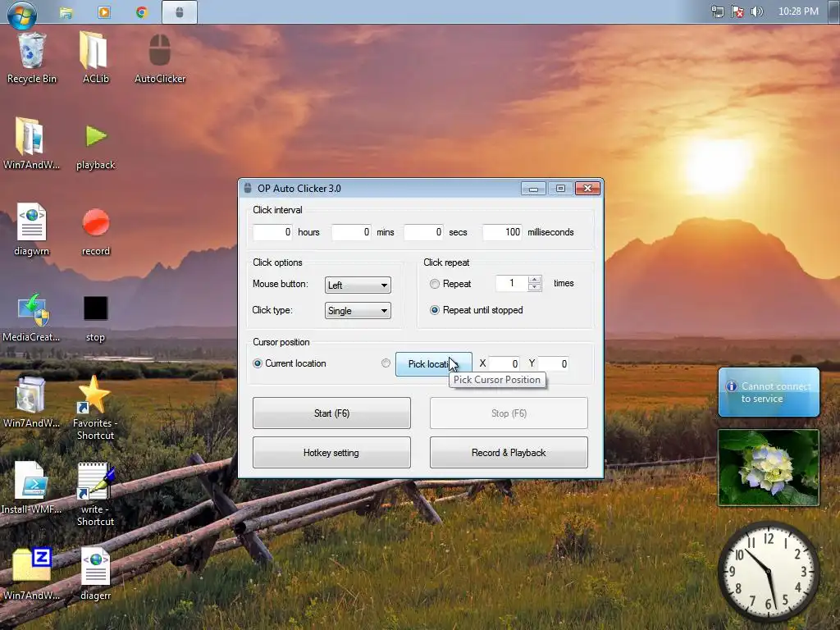Click the Windows Start orb
840x630 pixels.
click(22, 13)
